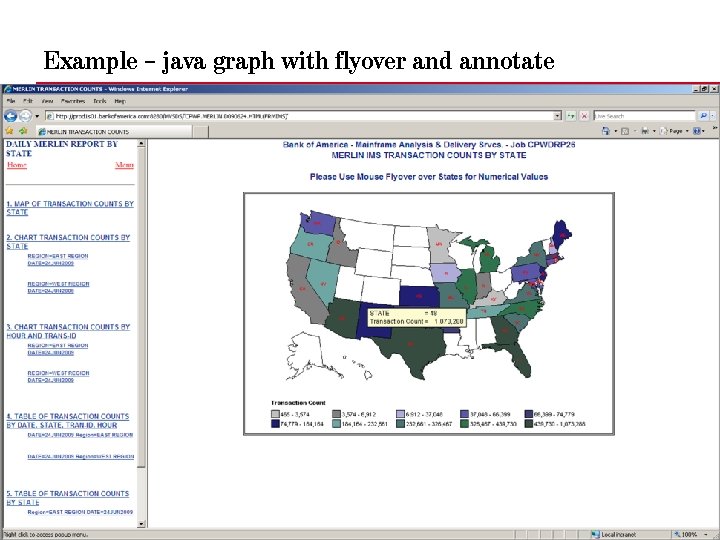The image size is (720, 540).
Task: Click the Local intranet zone indicator
Action: tap(613, 534)
